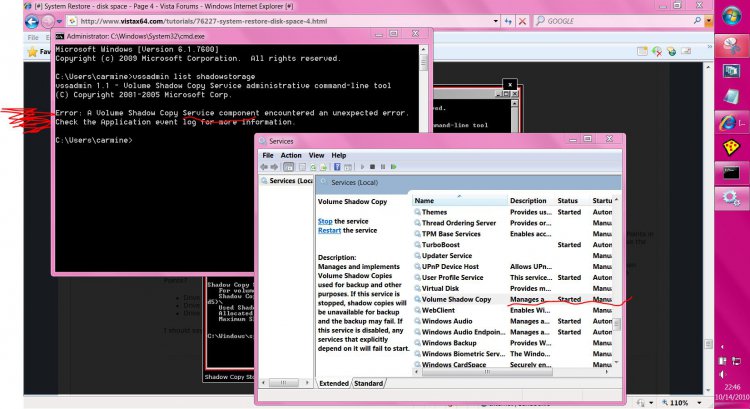
Task: Open the Help menu in Services
Action: click(339, 155)
